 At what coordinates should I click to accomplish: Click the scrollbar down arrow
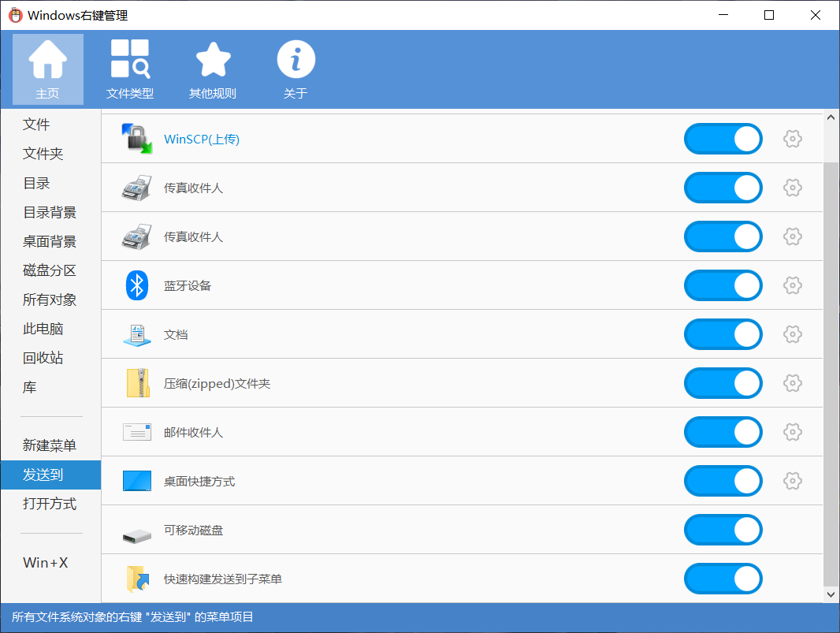coord(831,594)
